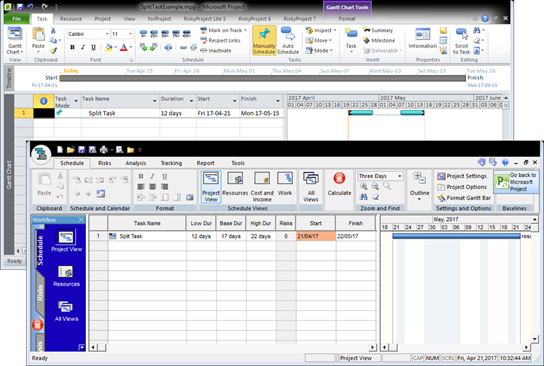Screen dimensions: 544x366
Task: Click Project View in Schedule Views ribbon group
Action: click(x=211, y=187)
